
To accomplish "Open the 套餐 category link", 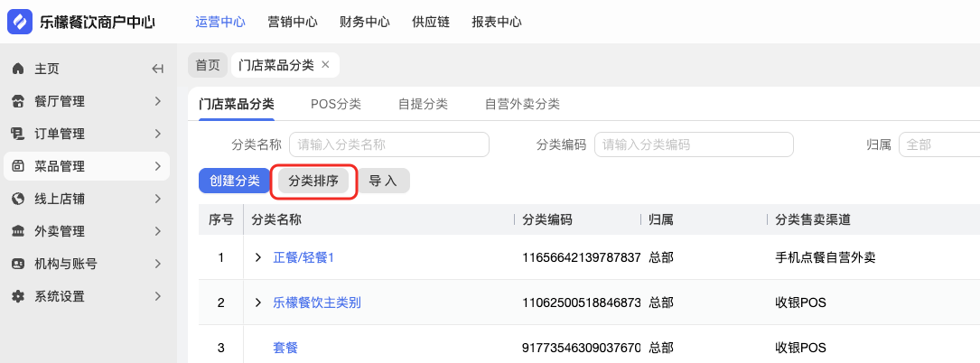I will (285, 348).
